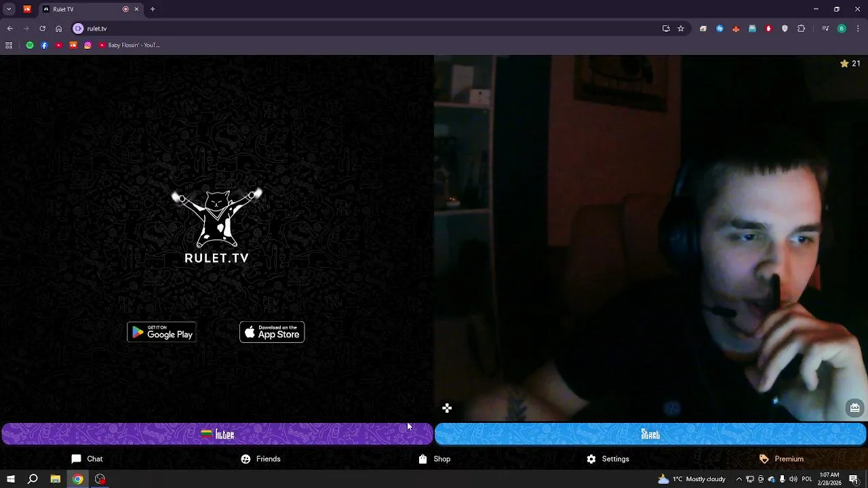The width and height of the screenshot is (868, 488).
Task: Open the Spotify bookmark
Action: 30,45
